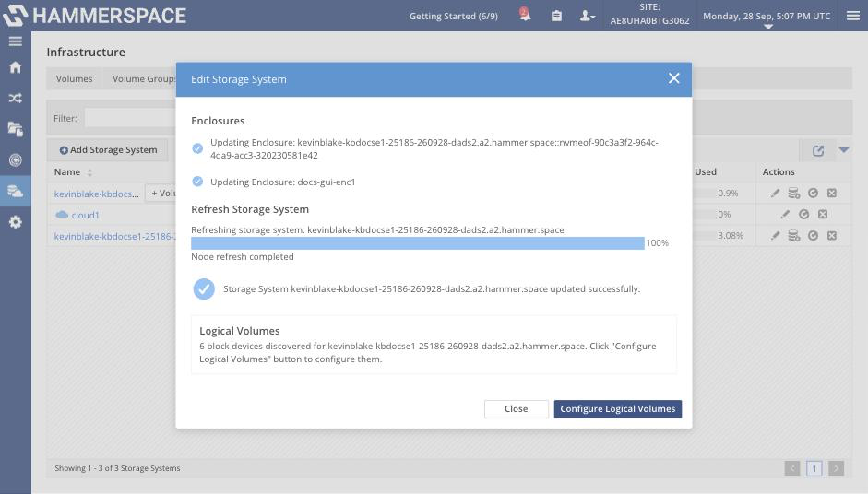Open the settings gear sidebar icon
The height and width of the screenshot is (494, 868).
click(16, 222)
